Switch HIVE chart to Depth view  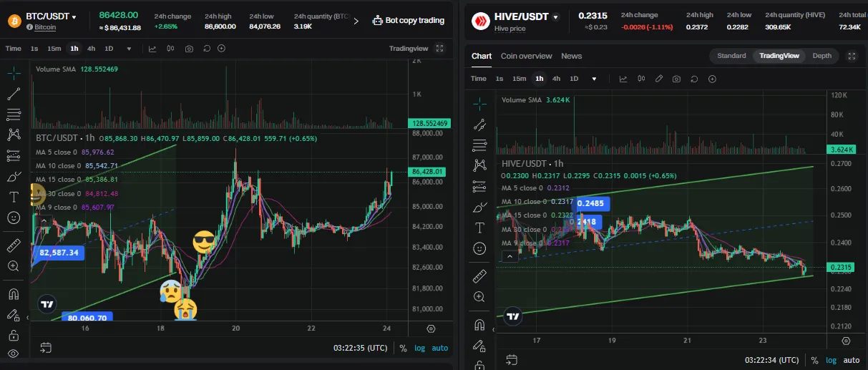coord(822,56)
